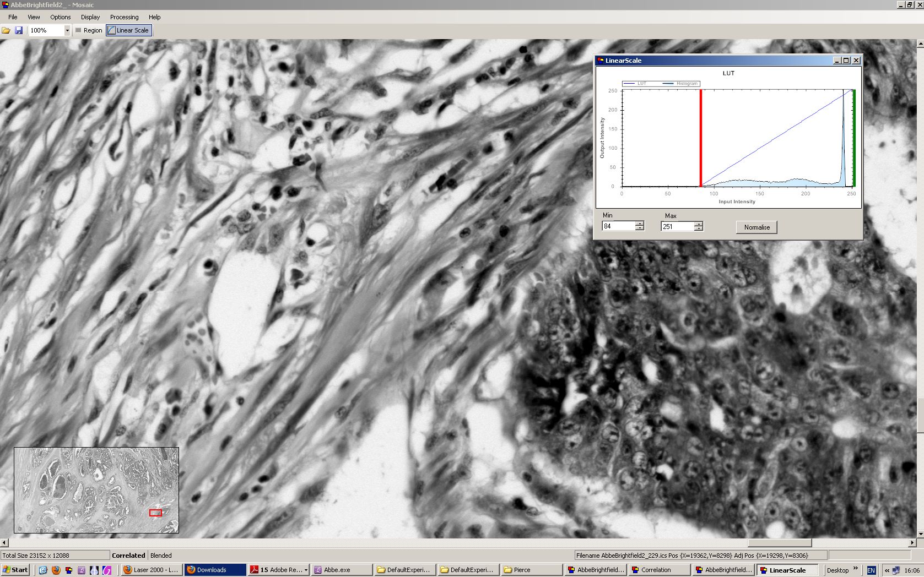
Task: Click the Start button on taskbar
Action: (15, 570)
